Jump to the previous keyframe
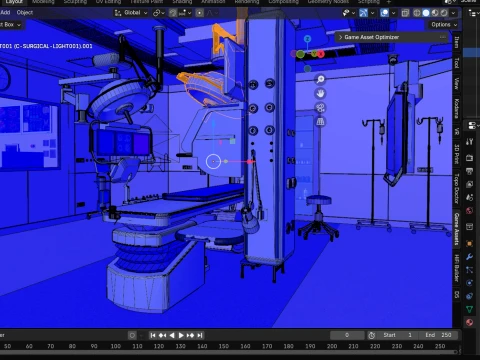 pos(163,335)
